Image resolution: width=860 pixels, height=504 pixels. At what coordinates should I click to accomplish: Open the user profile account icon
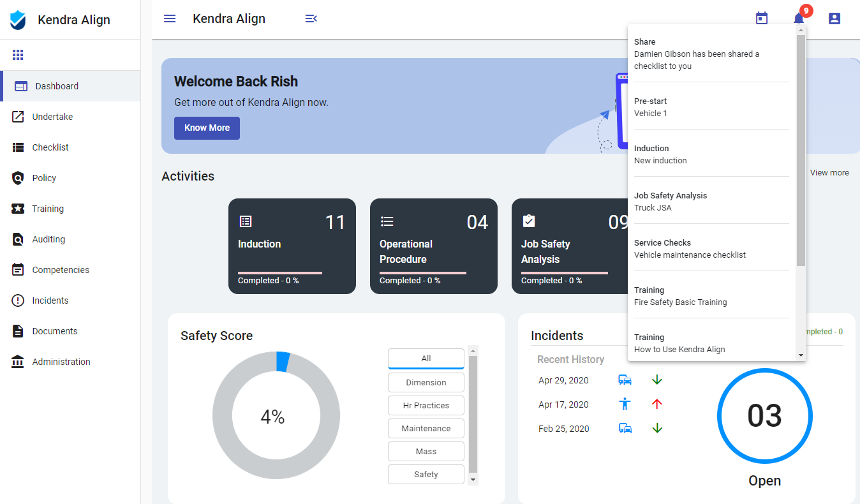tap(834, 19)
